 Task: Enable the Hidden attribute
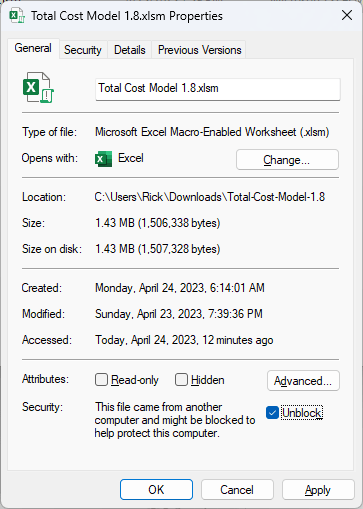click(x=181, y=380)
